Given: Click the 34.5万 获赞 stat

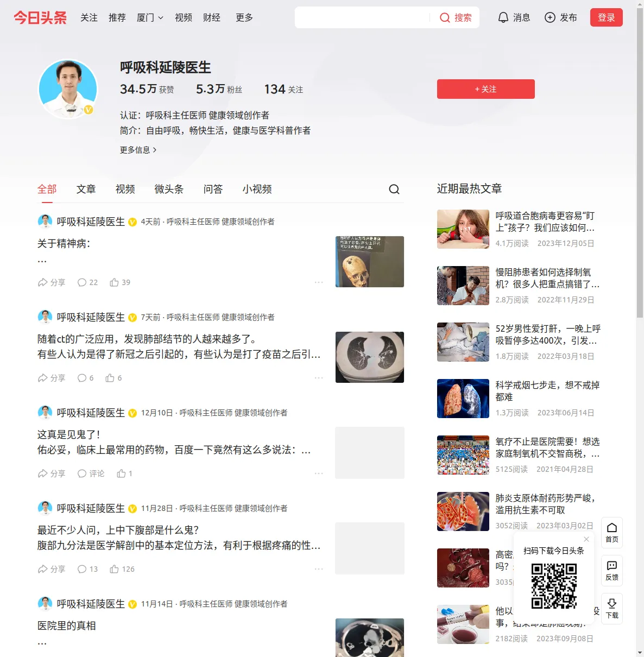Looking at the screenshot, I should click(x=147, y=89).
